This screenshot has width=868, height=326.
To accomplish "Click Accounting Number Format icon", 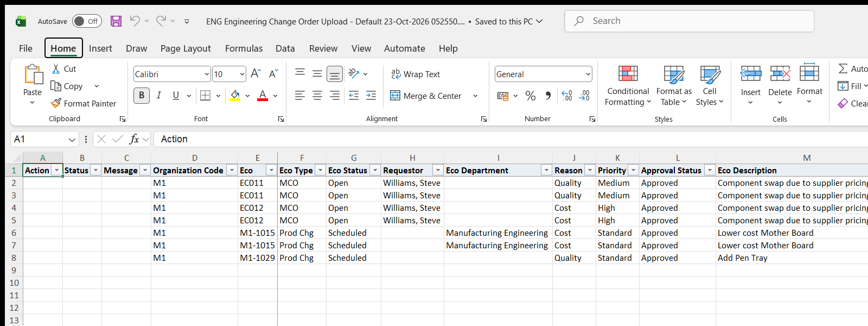I will click(x=503, y=96).
